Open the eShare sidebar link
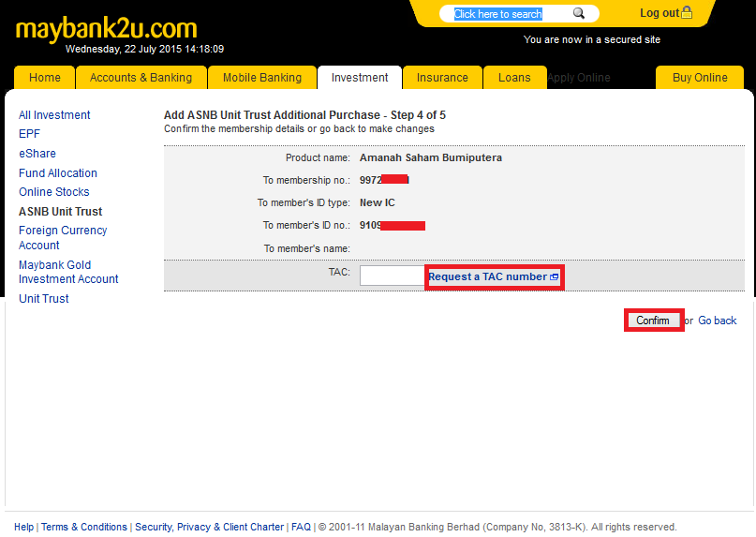Image resolution: width=756 pixels, height=537 pixels. [x=37, y=154]
